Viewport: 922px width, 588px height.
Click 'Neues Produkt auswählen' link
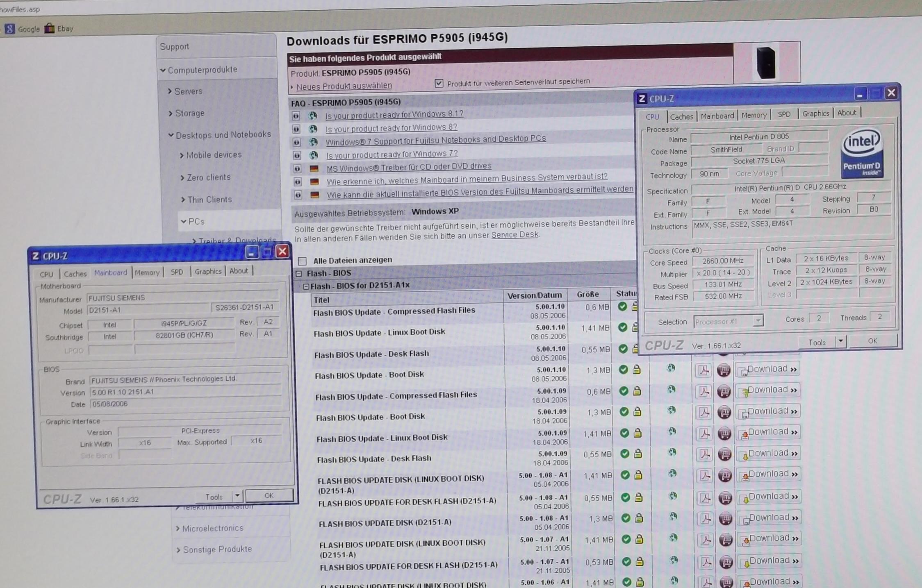coord(344,86)
